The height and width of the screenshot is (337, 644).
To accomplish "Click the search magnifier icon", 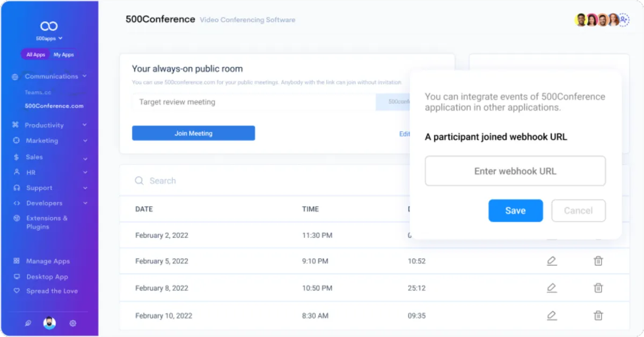I will pyautogui.click(x=139, y=181).
